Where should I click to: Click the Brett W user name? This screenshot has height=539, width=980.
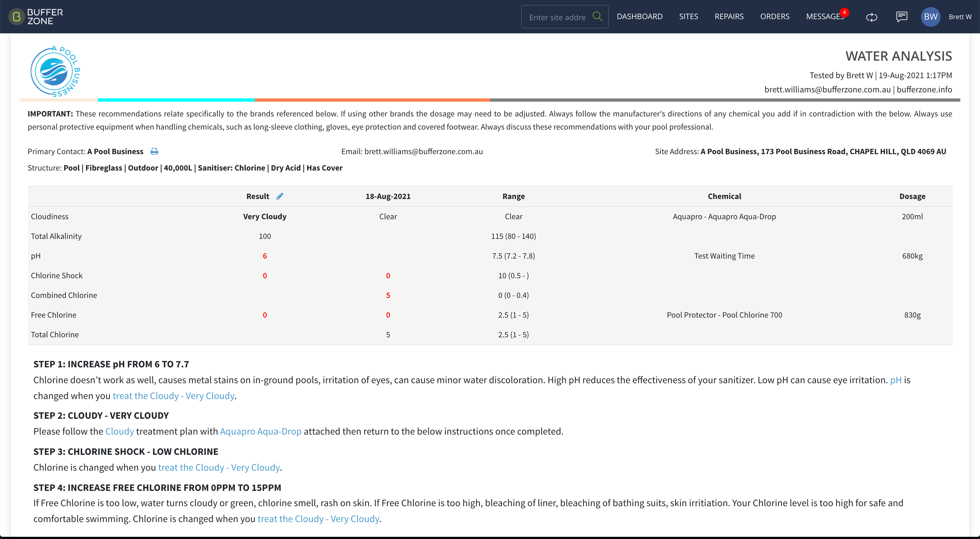(x=960, y=17)
